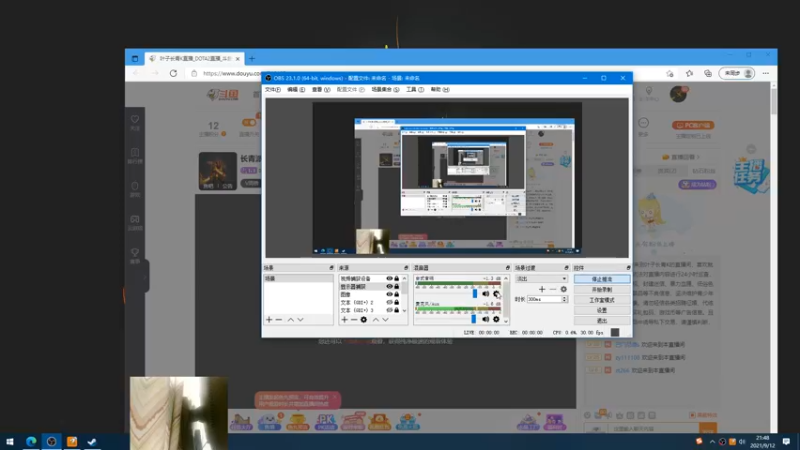The image size is (800, 450).
Task: Undock the Mixer panel
Action: click(508, 268)
